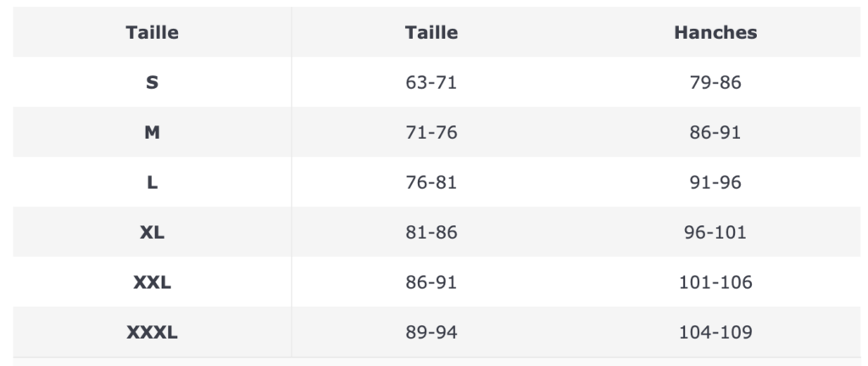Click the 81-86 waist measurement cell
This screenshot has width=868, height=366.
point(431,233)
